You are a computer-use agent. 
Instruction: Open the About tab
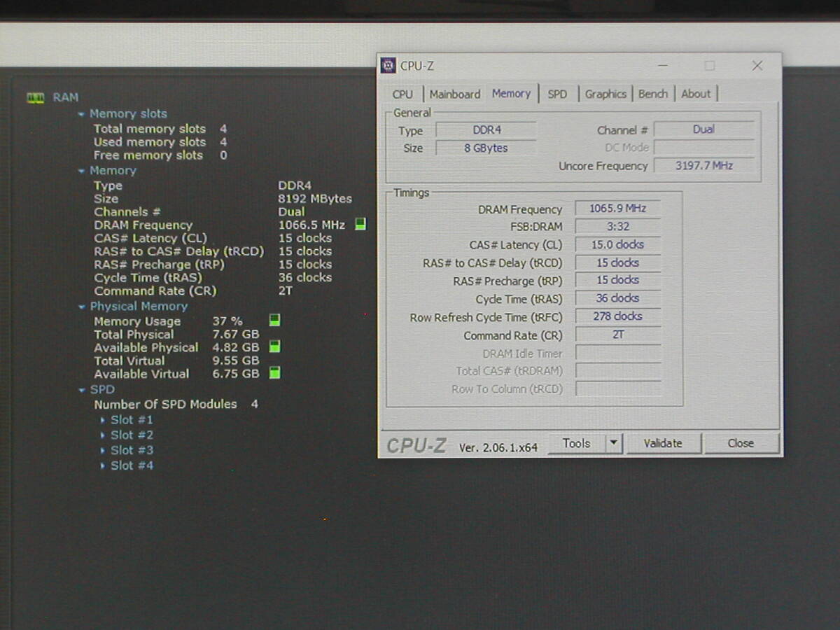[696, 94]
